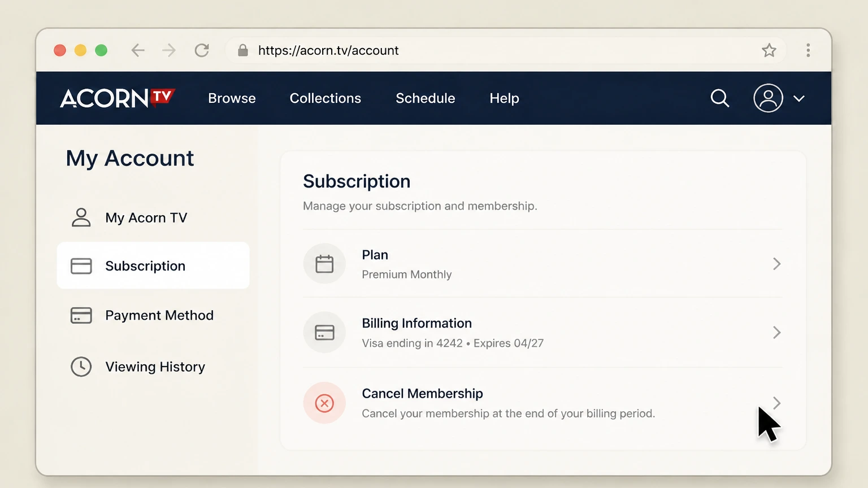
Task: Click the Subscription card icon in sidebar
Action: [81, 266]
